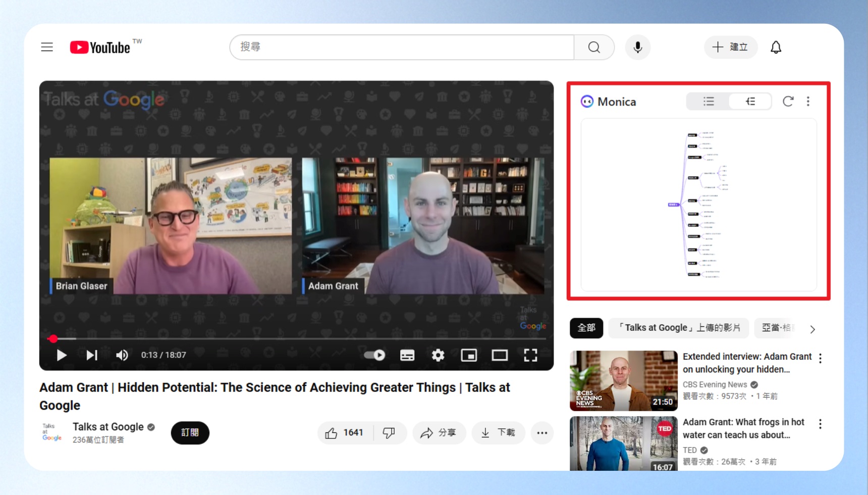This screenshot has width=868, height=495.
Task: Refresh the Monica summary panel
Action: 788,102
